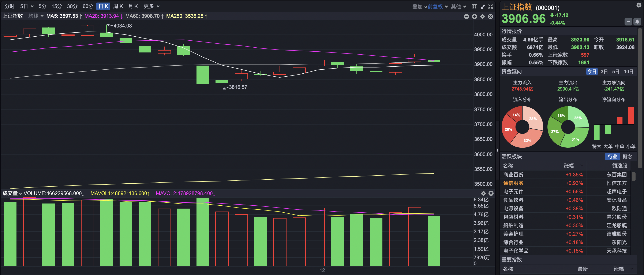644x275 pixels.
Task: Close the volume indicator panel
Action: [491, 193]
